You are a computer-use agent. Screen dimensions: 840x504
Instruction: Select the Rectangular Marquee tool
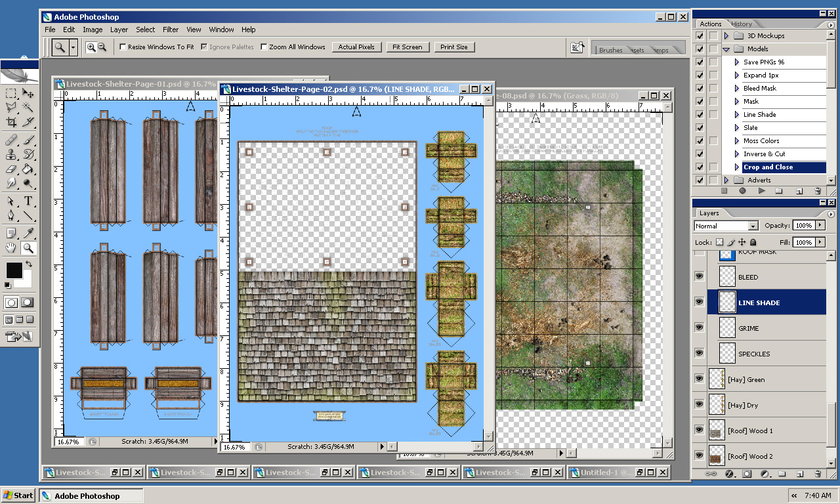[11, 93]
